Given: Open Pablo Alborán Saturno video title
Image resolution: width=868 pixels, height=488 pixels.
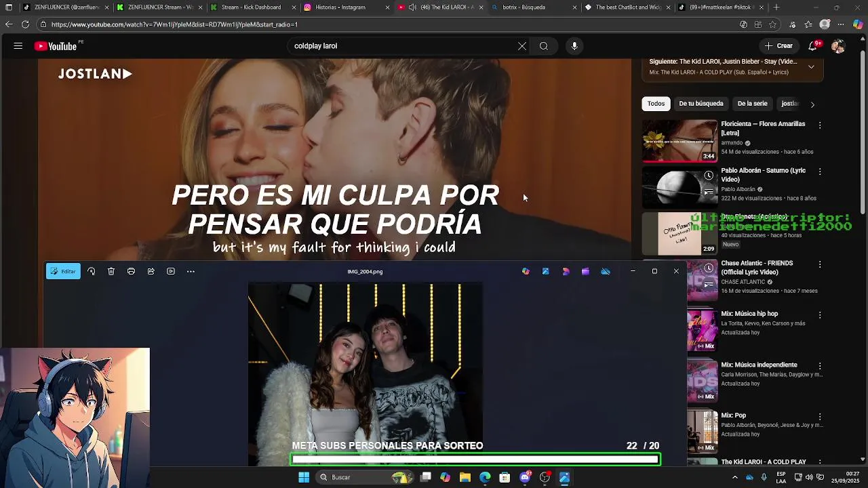Looking at the screenshot, I should click(x=763, y=175).
